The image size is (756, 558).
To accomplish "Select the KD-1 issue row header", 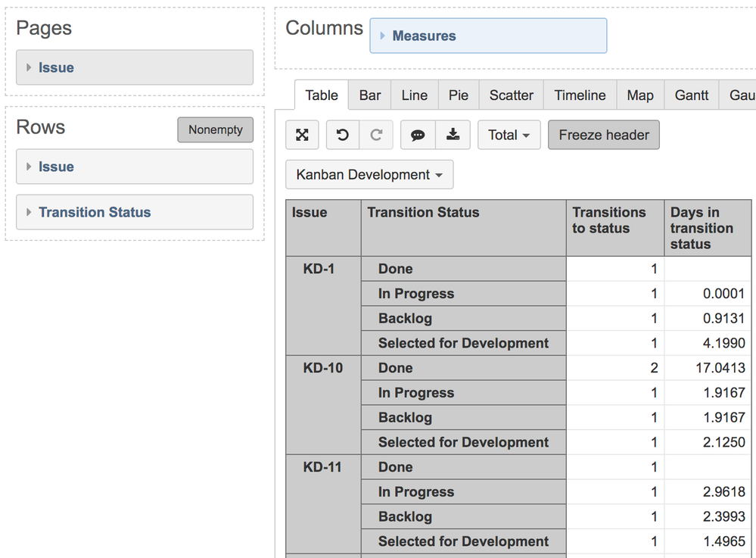I will [324, 306].
